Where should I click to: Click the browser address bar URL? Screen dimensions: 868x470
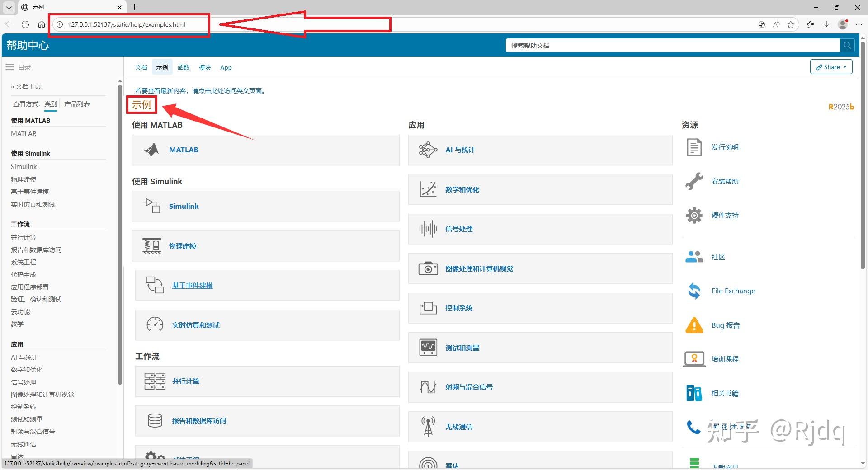pyautogui.click(x=127, y=24)
